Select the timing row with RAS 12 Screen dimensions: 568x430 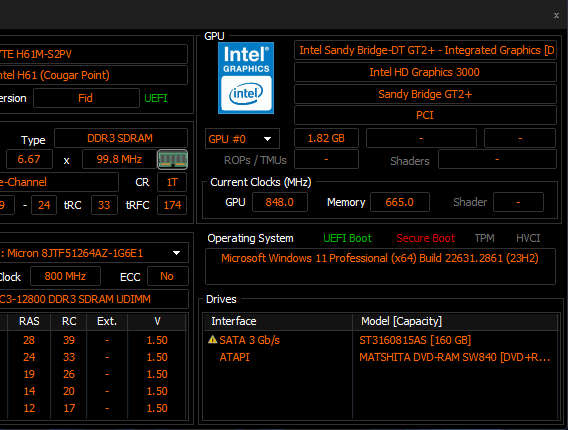94,408
